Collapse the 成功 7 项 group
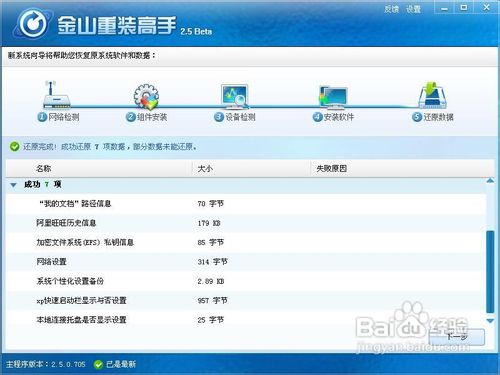The image size is (500, 375). pyautogui.click(x=13, y=185)
